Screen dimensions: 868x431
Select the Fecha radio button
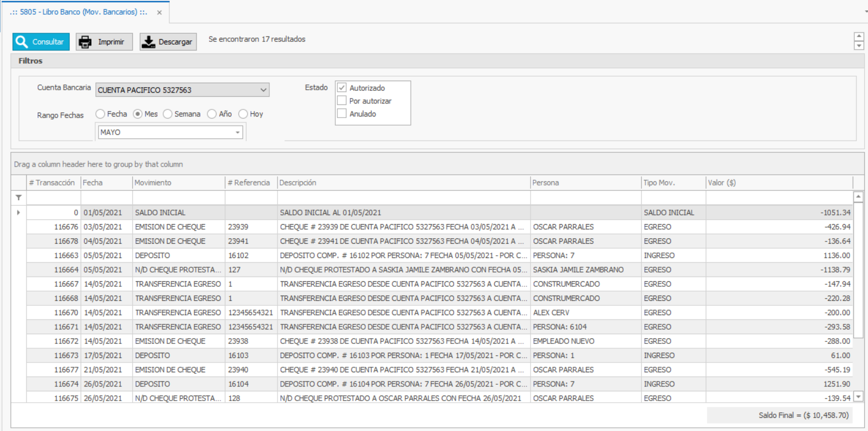100,114
